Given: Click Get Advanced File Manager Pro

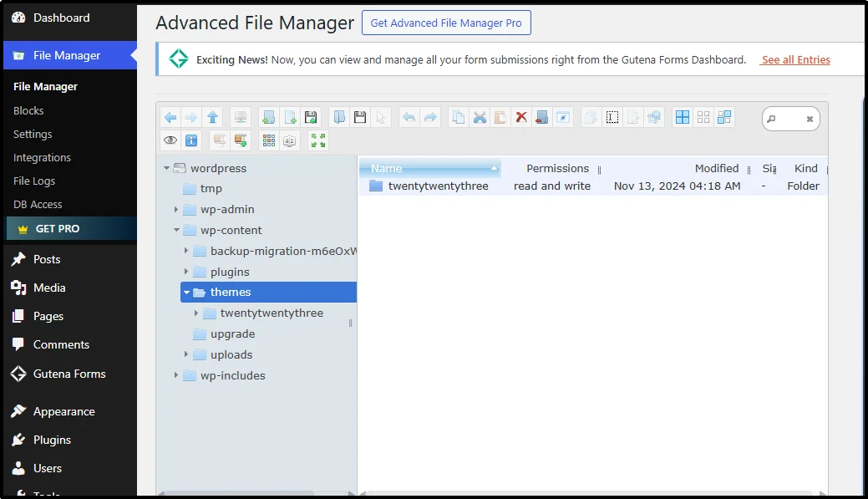Looking at the screenshot, I should coord(445,23).
